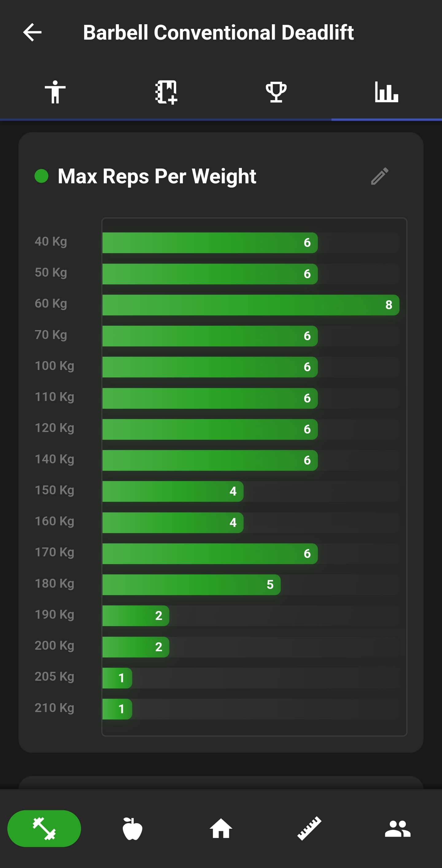Image resolution: width=442 pixels, height=868 pixels.
Task: Tap the 180 Kg bar showing 5 reps
Action: [190, 584]
